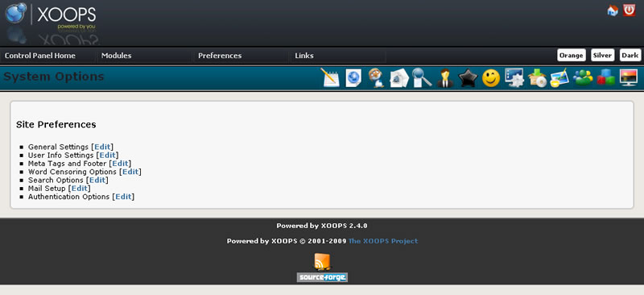Open the notepad with pencil icon

330,77
